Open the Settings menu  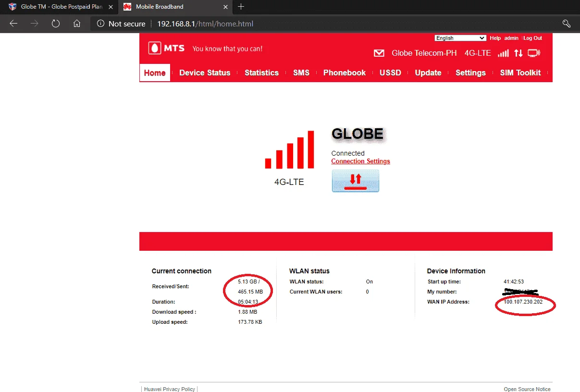coord(470,73)
